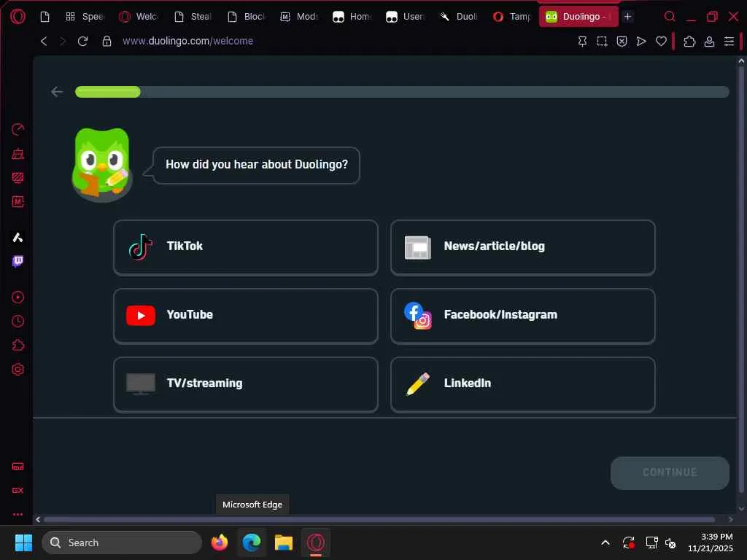Choose TV/streaming option
747x560 pixels.
246,384
